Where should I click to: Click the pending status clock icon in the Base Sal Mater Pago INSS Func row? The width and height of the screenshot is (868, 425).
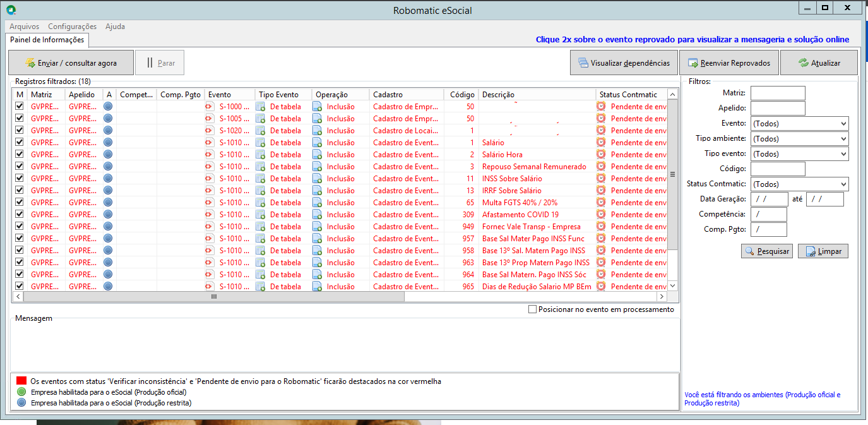[601, 239]
